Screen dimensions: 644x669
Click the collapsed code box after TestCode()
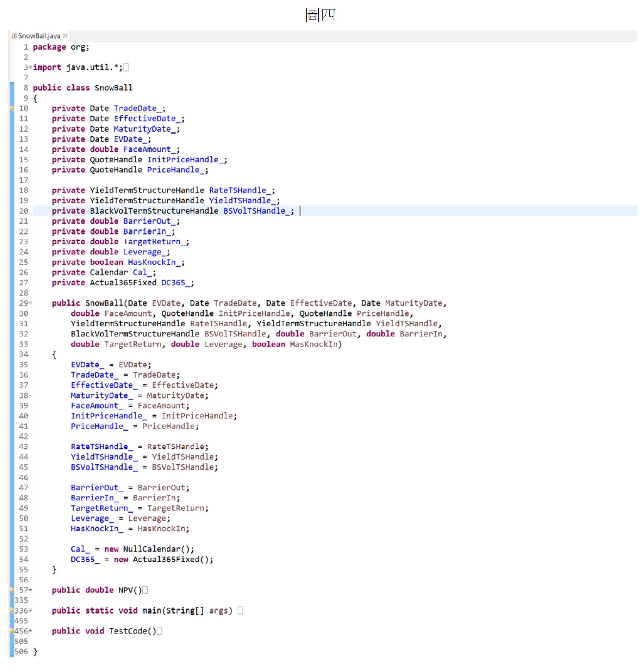pos(160,631)
